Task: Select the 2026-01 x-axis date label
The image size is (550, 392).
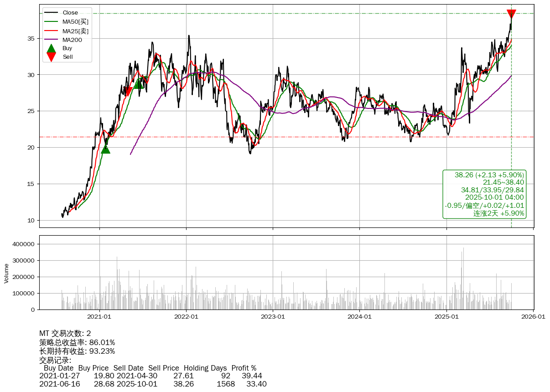Action: [533, 316]
